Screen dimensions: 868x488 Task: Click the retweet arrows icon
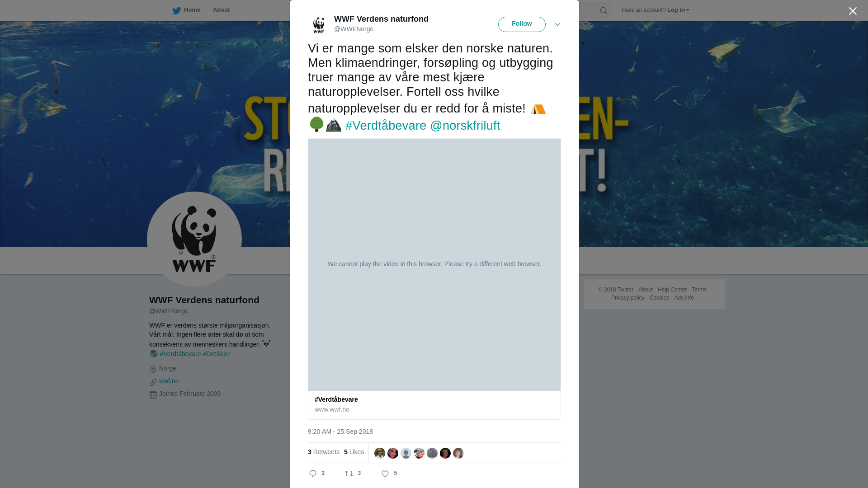point(349,474)
